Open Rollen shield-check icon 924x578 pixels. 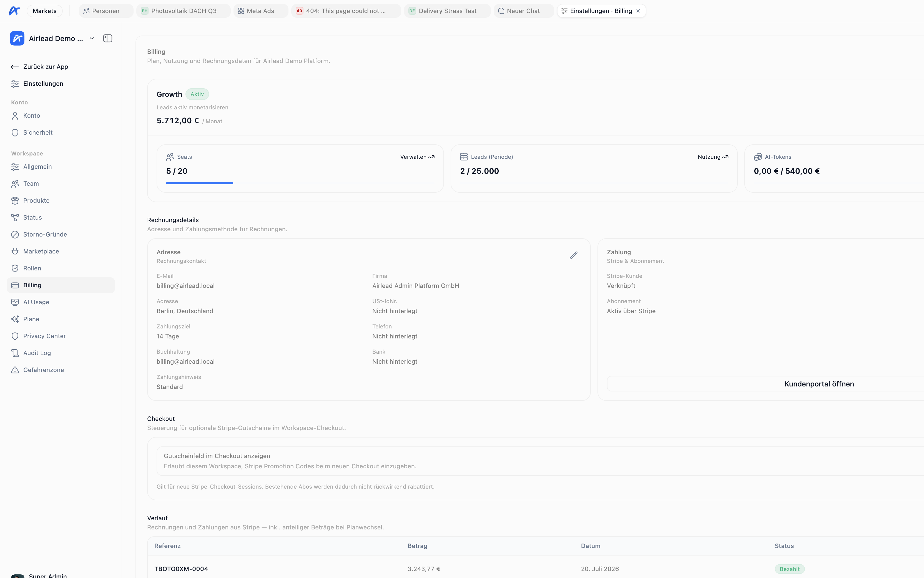tap(15, 268)
